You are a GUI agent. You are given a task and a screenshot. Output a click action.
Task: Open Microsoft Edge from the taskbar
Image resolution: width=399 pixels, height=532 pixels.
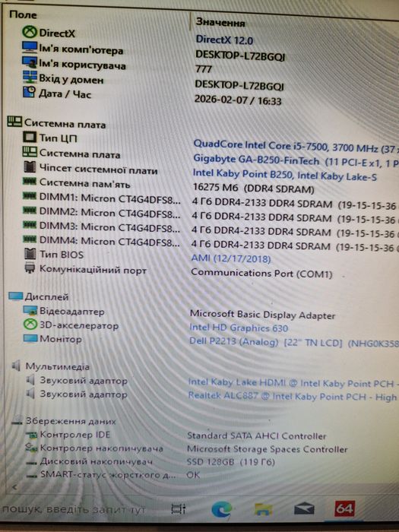(222, 509)
